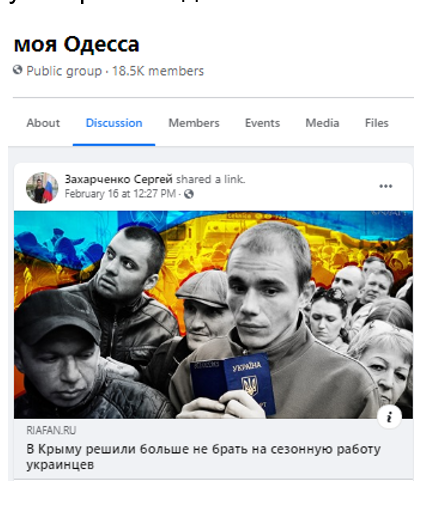
Task: Click the author name Захарченко Сергей
Action: pyautogui.click(x=119, y=179)
